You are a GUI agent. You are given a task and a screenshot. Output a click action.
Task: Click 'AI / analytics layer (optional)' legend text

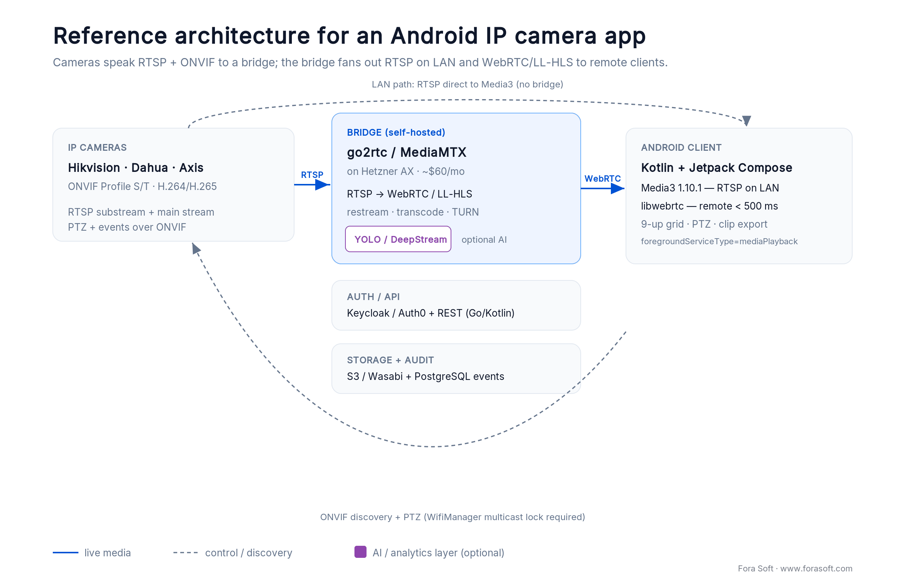[x=439, y=553]
